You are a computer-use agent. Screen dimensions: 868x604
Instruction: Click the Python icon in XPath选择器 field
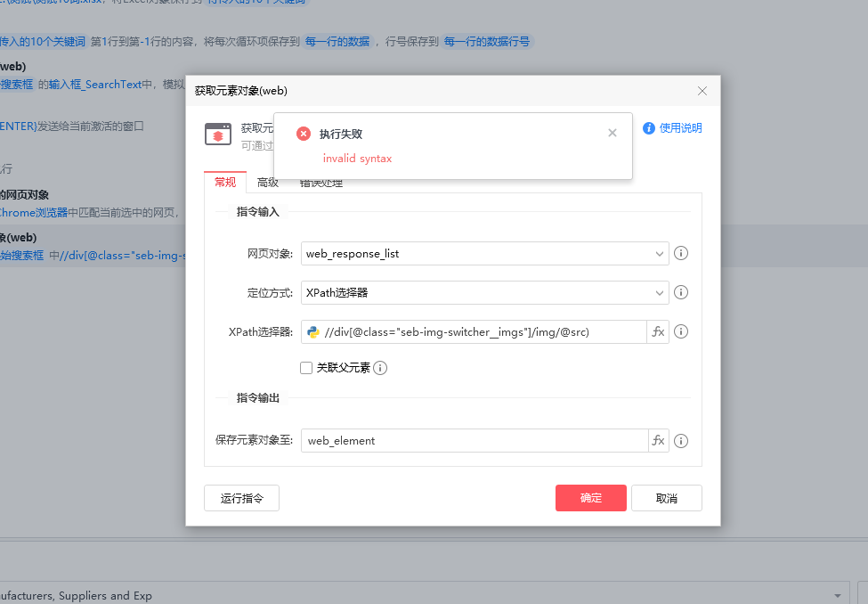tap(313, 332)
